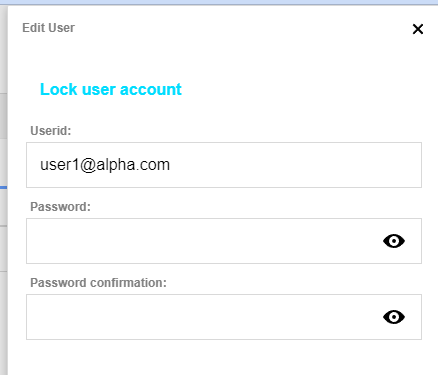Dismiss the panel with the X icon
The height and width of the screenshot is (375, 438).
tap(418, 29)
